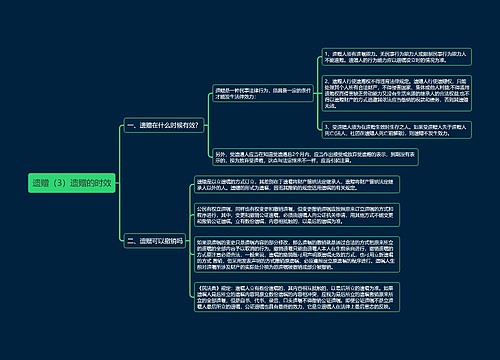
Task: Collapse leaves at the 民事法律行为 node's right connector
Action: point(316,93)
